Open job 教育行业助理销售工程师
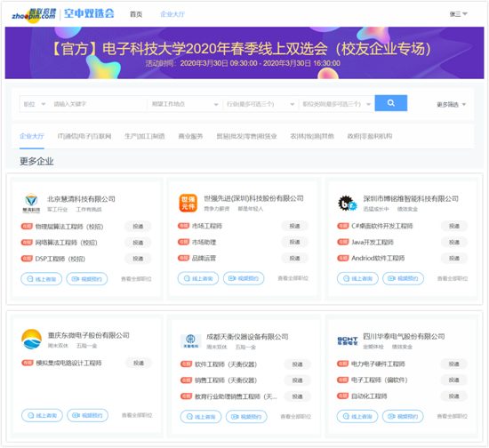This screenshot has width=489, height=448. click(236, 396)
